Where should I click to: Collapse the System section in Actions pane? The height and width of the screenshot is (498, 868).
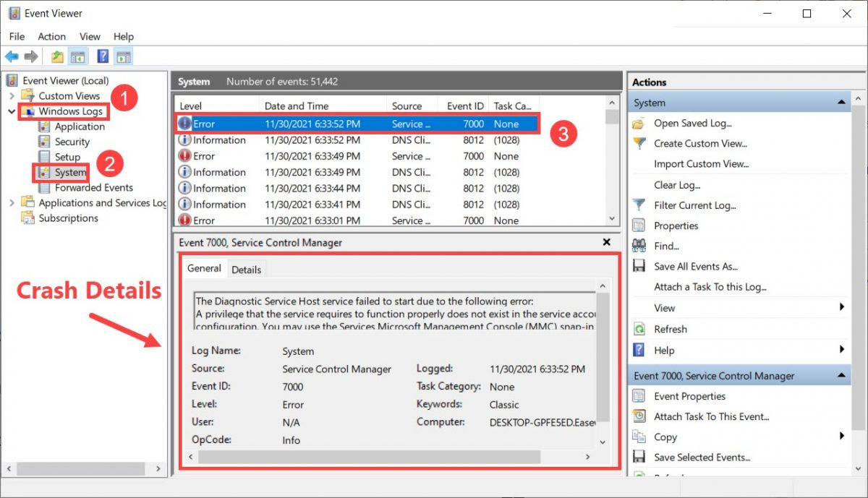(x=843, y=102)
